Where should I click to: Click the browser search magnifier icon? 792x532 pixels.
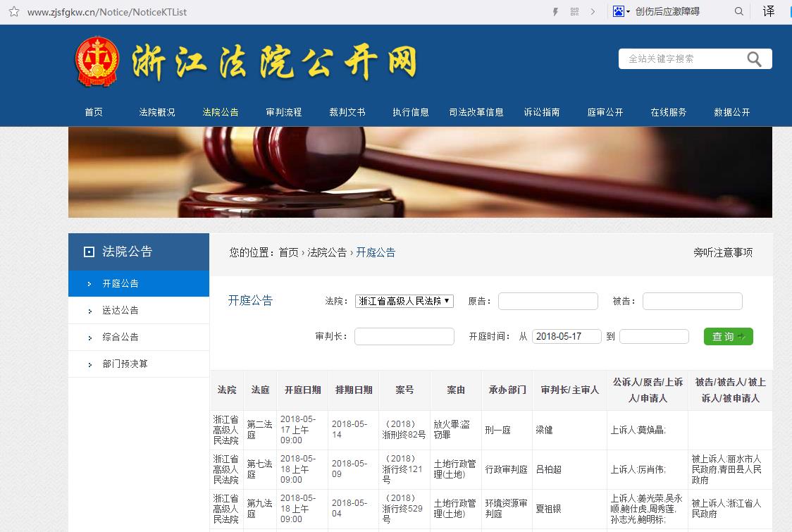(x=739, y=11)
